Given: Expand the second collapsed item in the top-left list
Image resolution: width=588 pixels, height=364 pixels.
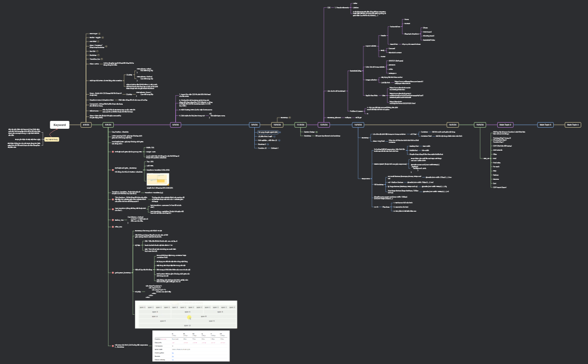Looking at the screenshot, I should click(102, 37).
